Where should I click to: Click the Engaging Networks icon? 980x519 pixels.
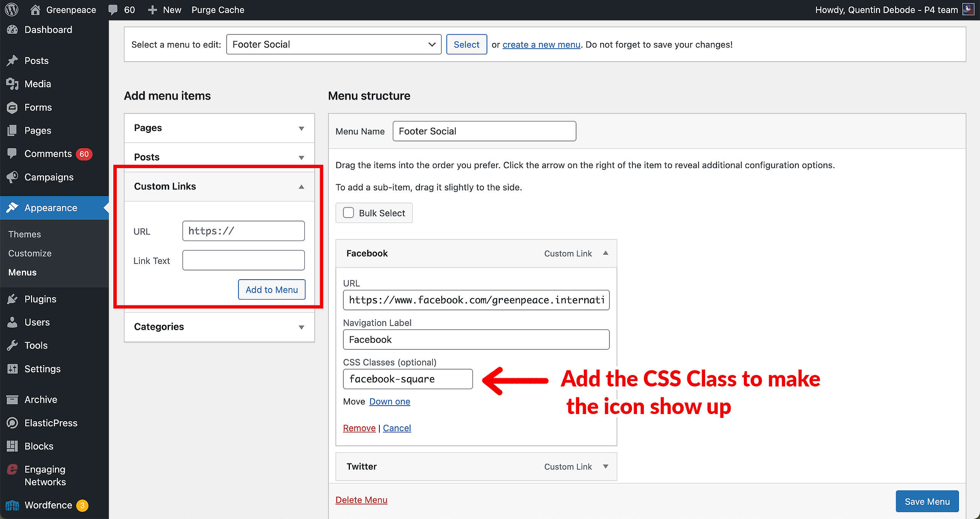pyautogui.click(x=12, y=469)
